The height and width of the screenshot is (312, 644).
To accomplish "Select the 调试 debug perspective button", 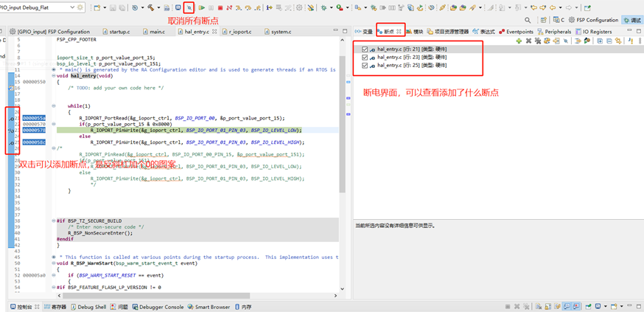I will point(632,20).
